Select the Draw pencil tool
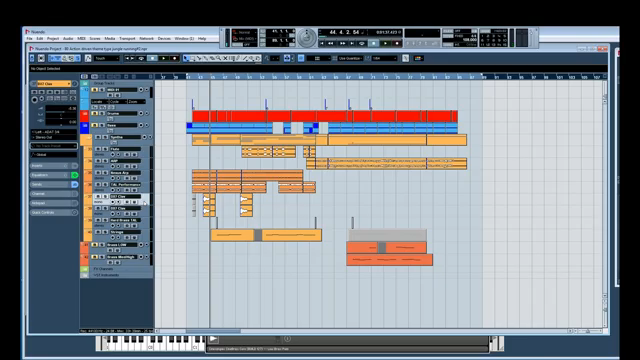Image resolution: width=640 pixels, height=360 pixels. pyautogui.click(x=238, y=58)
